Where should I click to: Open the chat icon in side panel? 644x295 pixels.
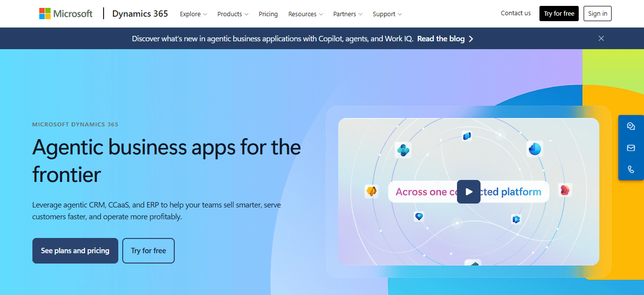631,126
